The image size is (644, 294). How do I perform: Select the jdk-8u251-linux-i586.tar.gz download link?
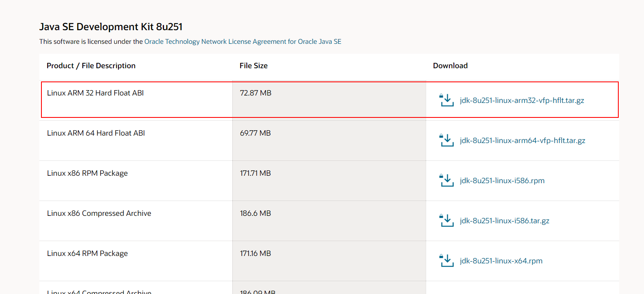coord(504,220)
